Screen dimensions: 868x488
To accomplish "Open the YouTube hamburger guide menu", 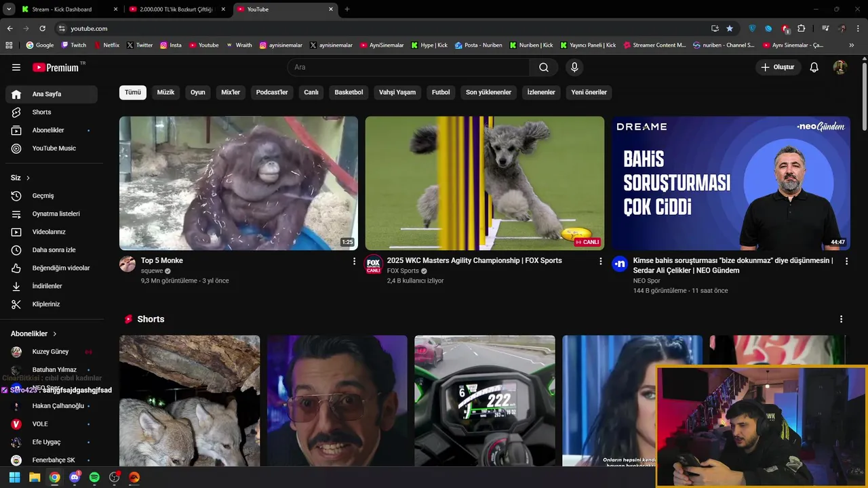I will pyautogui.click(x=16, y=67).
